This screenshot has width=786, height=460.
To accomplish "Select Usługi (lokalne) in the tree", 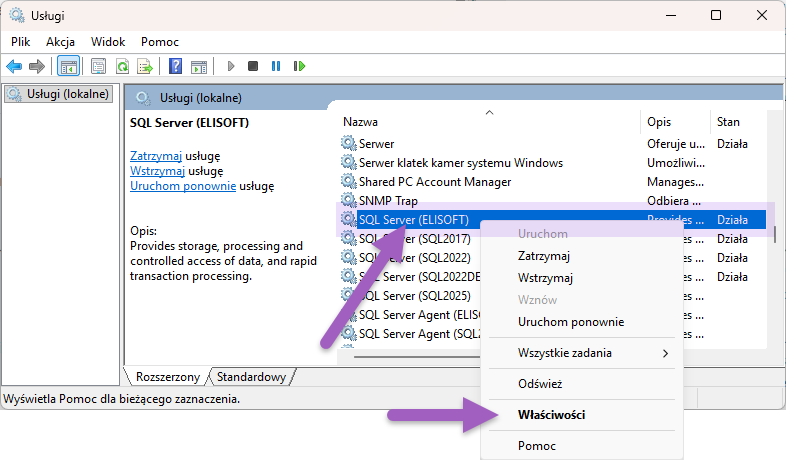I will click(x=59, y=94).
